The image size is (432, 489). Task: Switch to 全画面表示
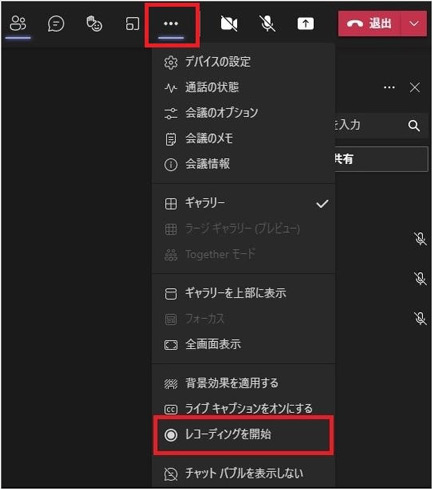click(243, 344)
